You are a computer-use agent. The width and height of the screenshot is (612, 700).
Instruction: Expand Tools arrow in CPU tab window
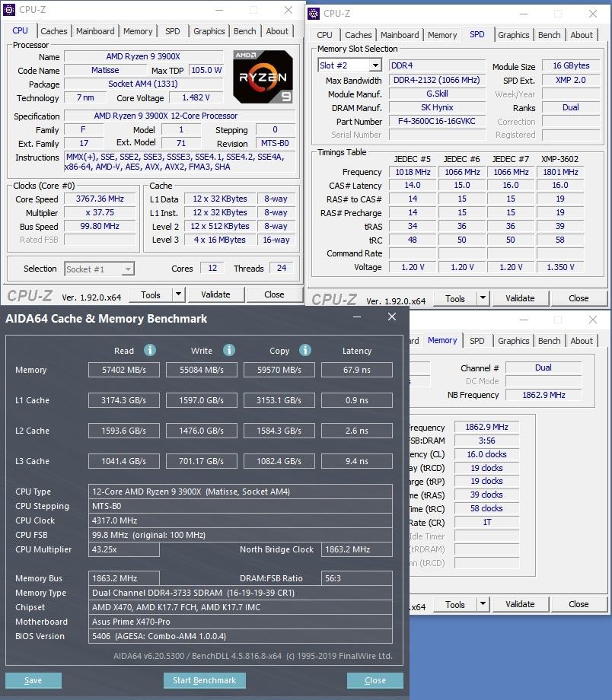point(178,294)
